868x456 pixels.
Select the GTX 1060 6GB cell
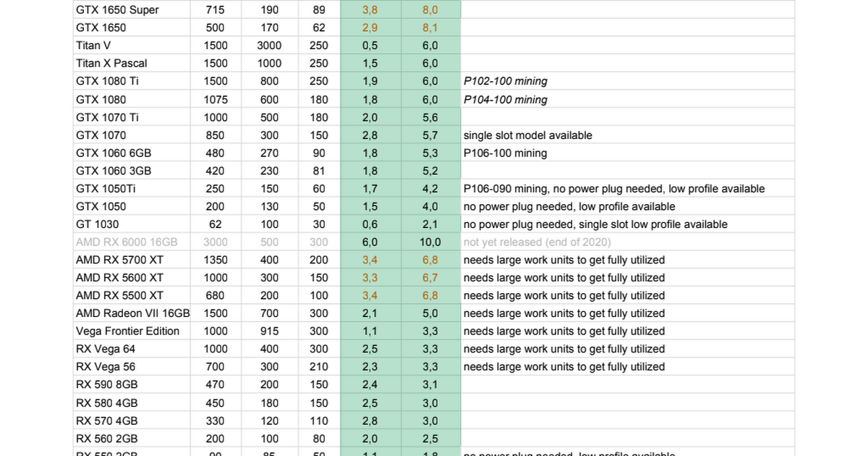[132, 153]
